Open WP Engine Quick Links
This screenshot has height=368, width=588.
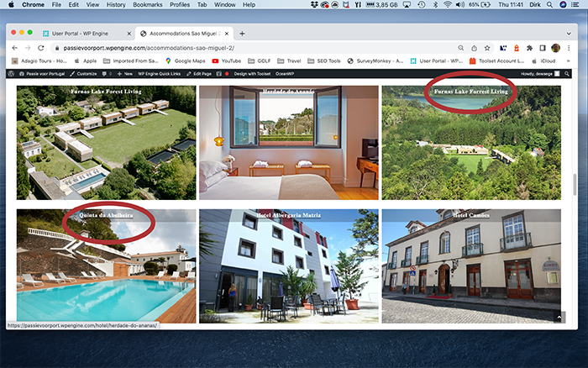pyautogui.click(x=159, y=74)
